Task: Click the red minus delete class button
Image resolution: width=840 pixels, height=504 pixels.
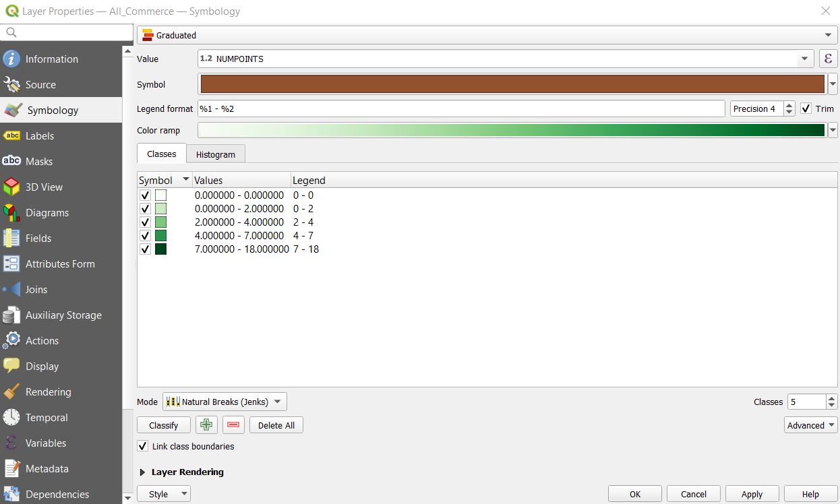Action: click(x=233, y=425)
